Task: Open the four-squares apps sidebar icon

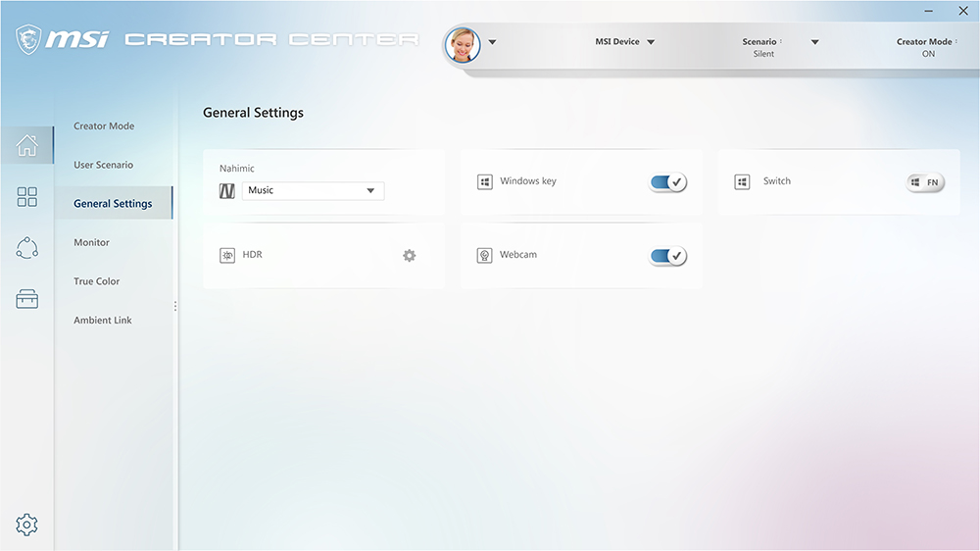Action: (x=26, y=197)
